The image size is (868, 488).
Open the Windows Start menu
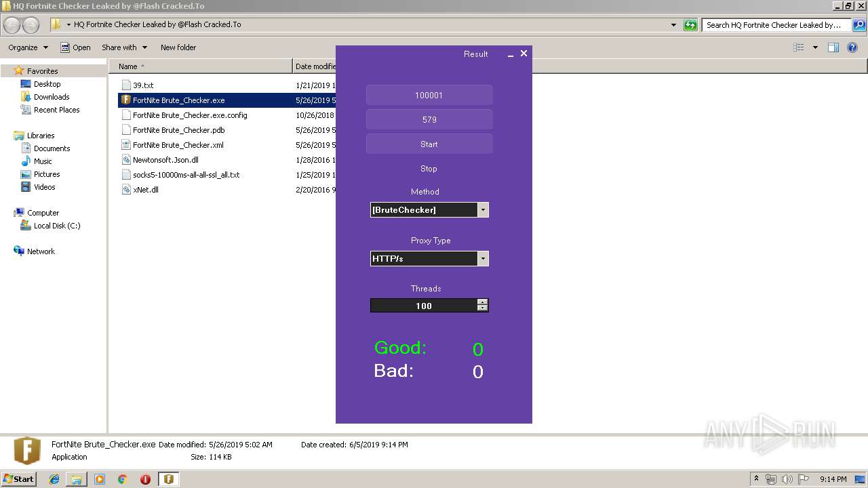[19, 479]
